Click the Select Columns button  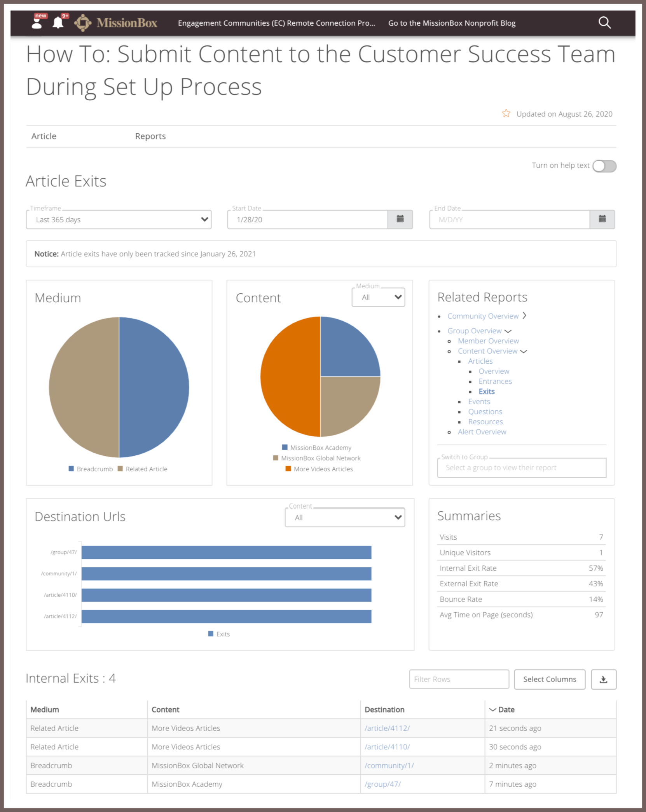point(550,679)
